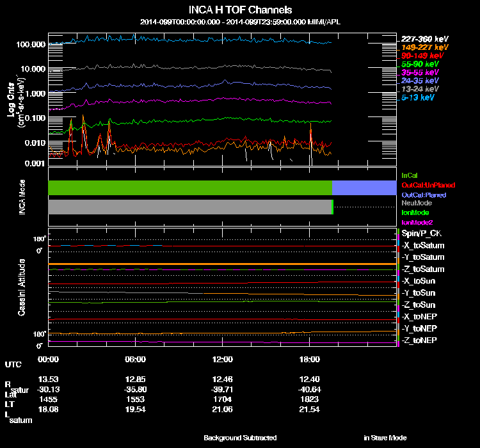Viewport: 480px width, 448px height.
Task: Click the '5-13 keV' legend label
Action: [417, 97]
